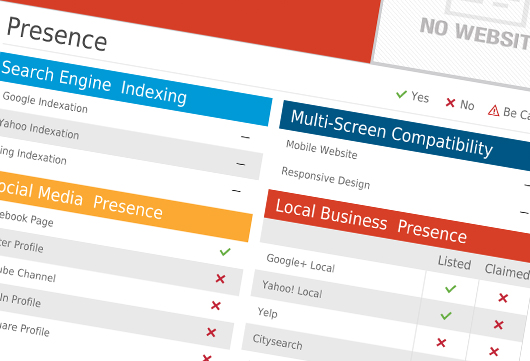The height and width of the screenshot is (361, 530).
Task: Open the Social Media Presence section header
Action: pyautogui.click(x=124, y=206)
